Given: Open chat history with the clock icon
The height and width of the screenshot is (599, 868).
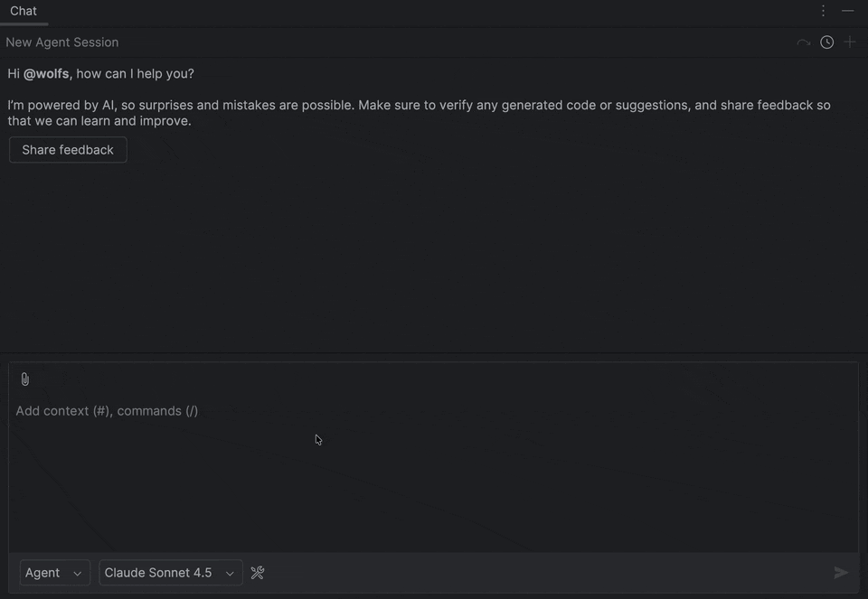Looking at the screenshot, I should coord(826,42).
